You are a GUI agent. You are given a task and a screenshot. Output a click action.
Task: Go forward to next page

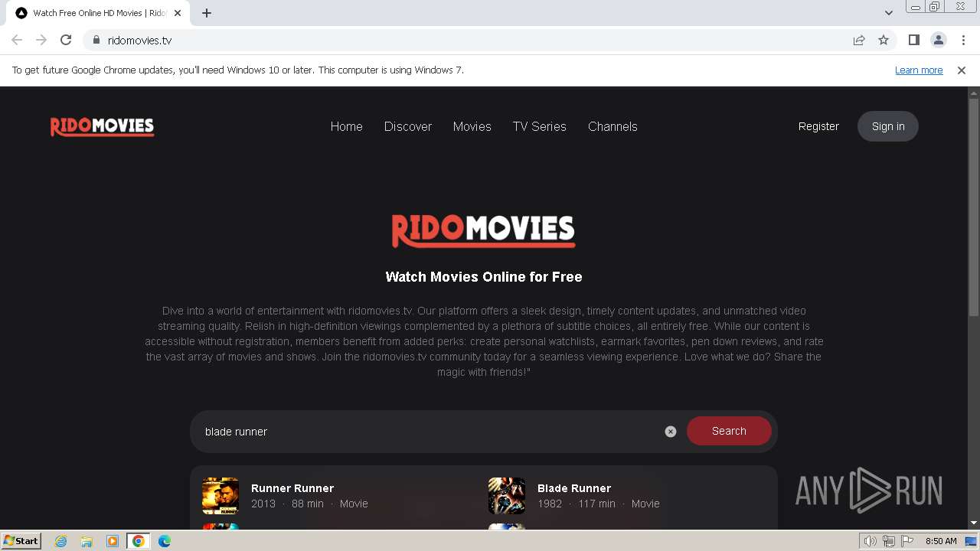tap(41, 40)
